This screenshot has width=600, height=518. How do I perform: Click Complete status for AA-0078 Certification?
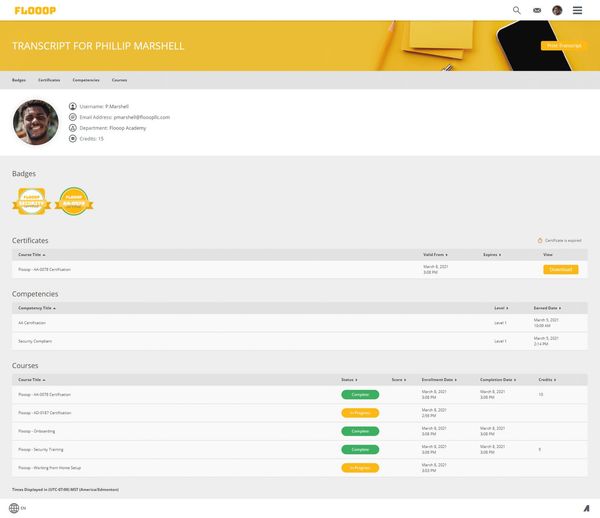[360, 394]
